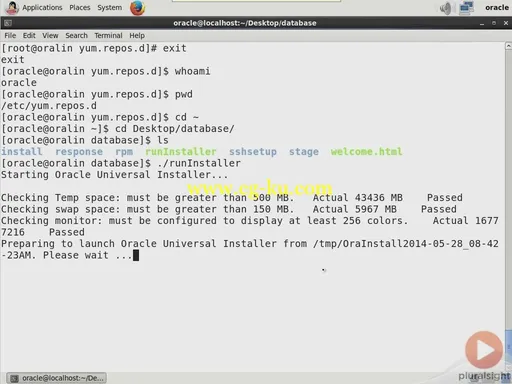Click the 'runInstaller' file name

pyautogui.click(x=181, y=152)
